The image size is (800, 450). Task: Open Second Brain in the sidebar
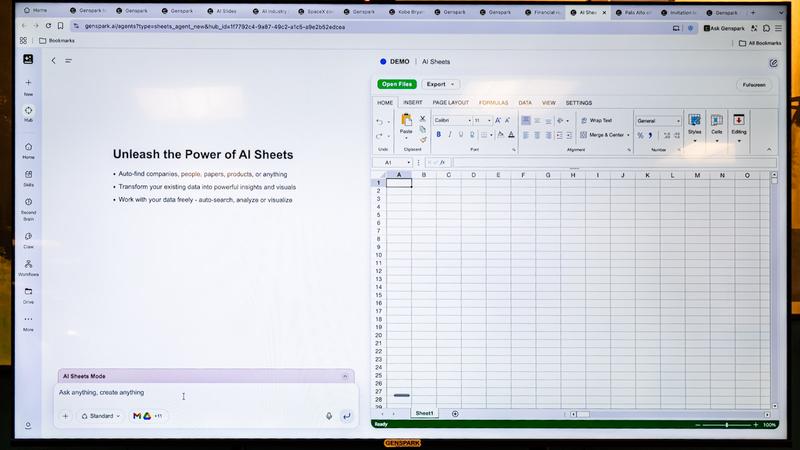28,209
